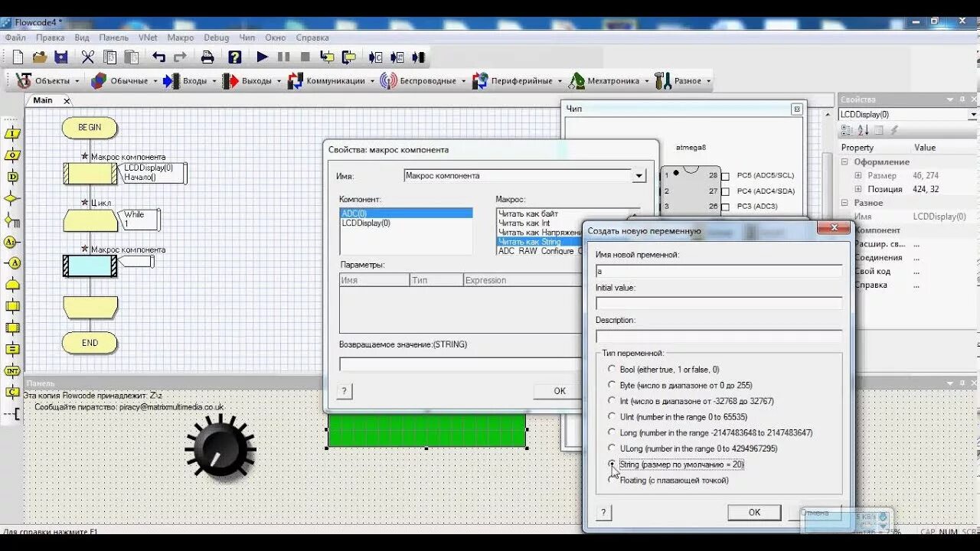Choose UInt variable type
The height and width of the screenshot is (551, 980).
612,416
